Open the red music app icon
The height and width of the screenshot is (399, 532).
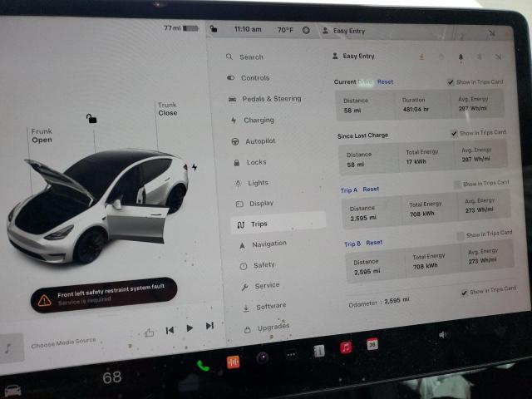pos(346,347)
